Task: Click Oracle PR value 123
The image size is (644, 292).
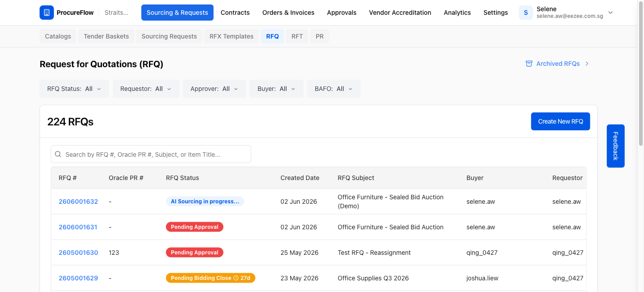Action: [114, 253]
